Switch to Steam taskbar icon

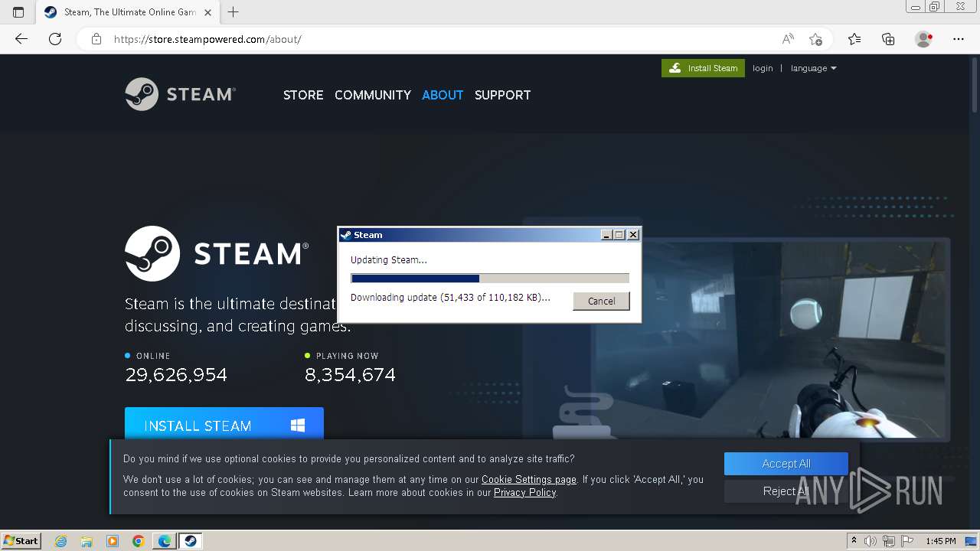click(191, 541)
